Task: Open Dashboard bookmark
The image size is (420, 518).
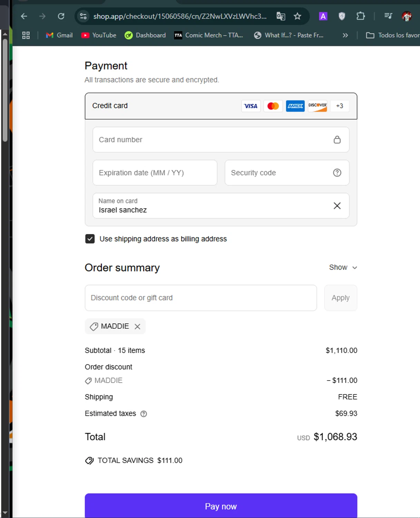Action: pos(145,35)
